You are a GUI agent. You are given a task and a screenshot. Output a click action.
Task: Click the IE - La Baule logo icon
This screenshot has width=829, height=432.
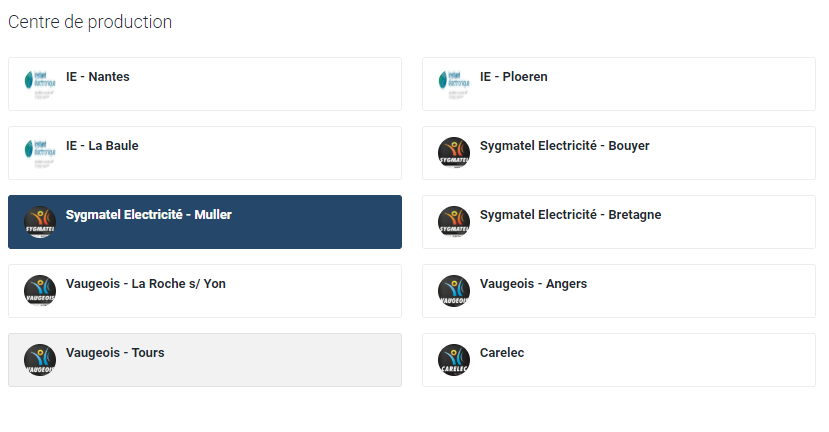coord(39,153)
